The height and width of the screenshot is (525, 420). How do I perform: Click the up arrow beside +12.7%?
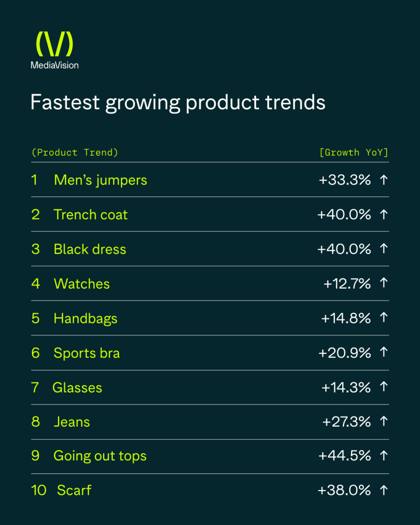pyautogui.click(x=384, y=283)
